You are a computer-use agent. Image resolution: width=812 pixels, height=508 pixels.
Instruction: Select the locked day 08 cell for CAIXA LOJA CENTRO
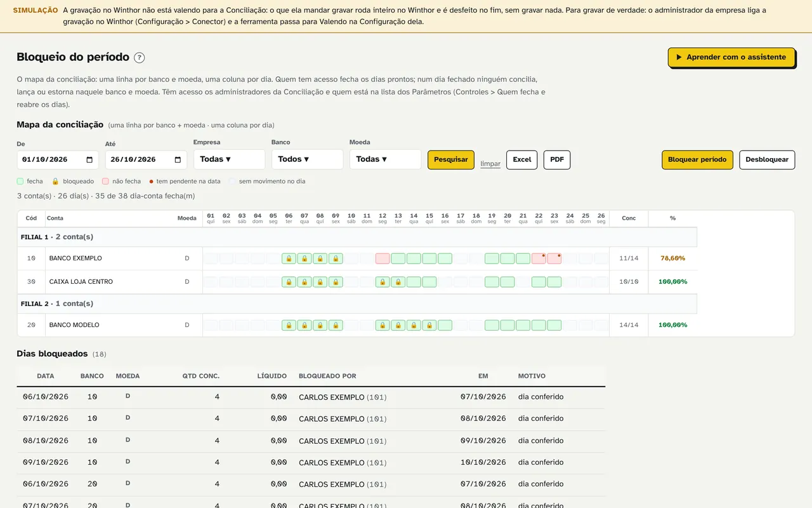pos(320,282)
